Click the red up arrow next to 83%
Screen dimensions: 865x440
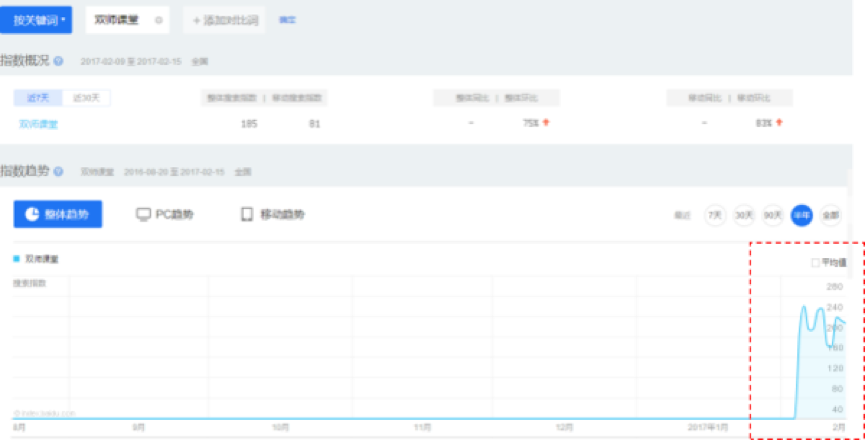(x=779, y=123)
